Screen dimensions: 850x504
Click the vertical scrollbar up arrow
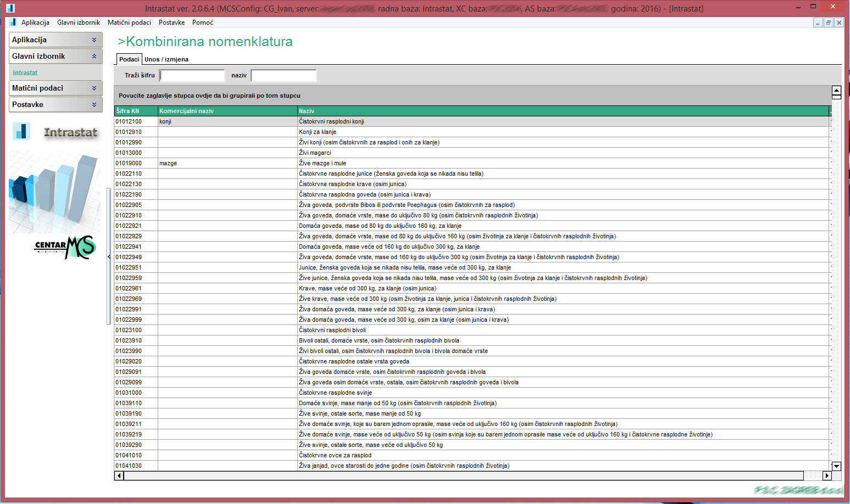(x=836, y=91)
